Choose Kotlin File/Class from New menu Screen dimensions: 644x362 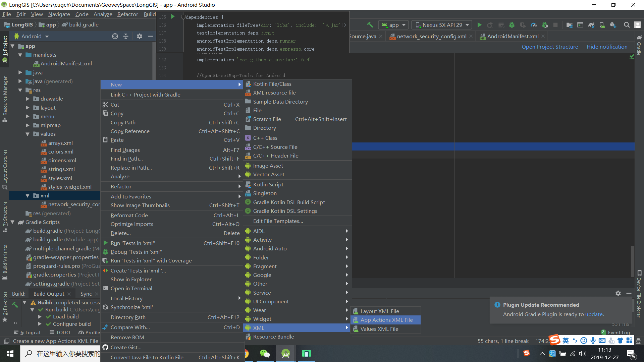coord(298,84)
